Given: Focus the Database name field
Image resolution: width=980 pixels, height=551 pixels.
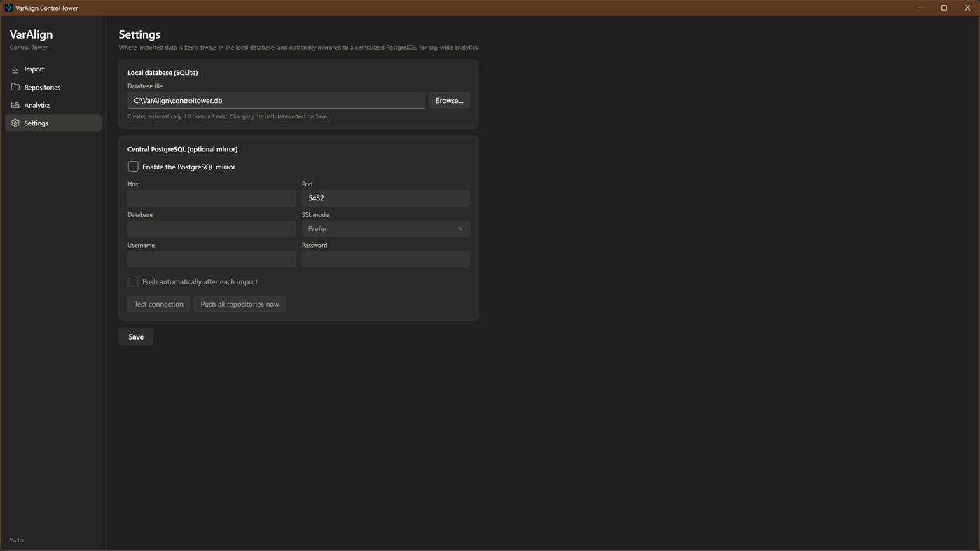Looking at the screenshot, I should click(x=212, y=228).
